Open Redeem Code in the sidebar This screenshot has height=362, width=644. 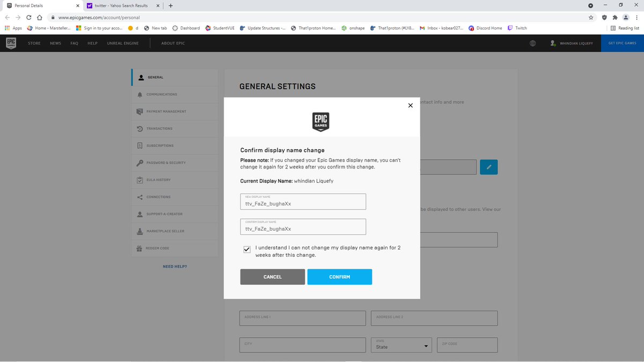(x=175, y=248)
